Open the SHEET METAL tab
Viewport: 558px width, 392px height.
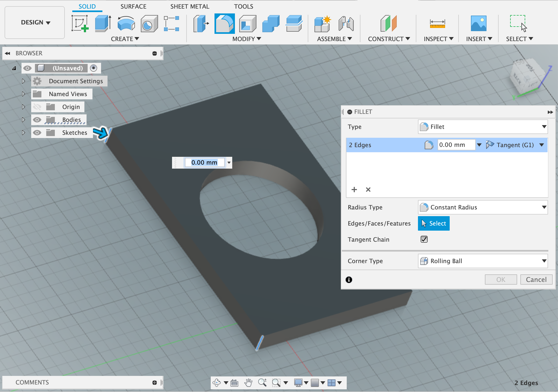coord(189,6)
